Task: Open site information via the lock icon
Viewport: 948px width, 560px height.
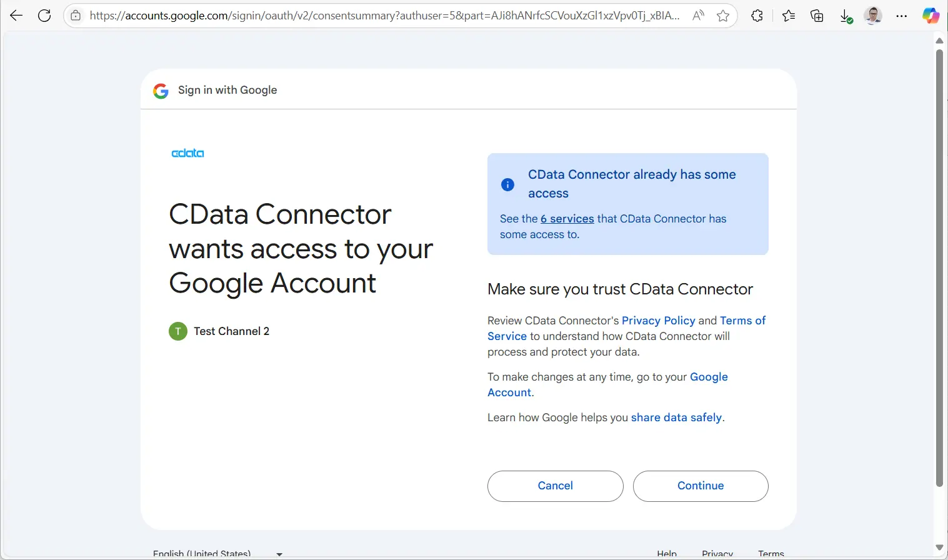Action: click(x=75, y=16)
